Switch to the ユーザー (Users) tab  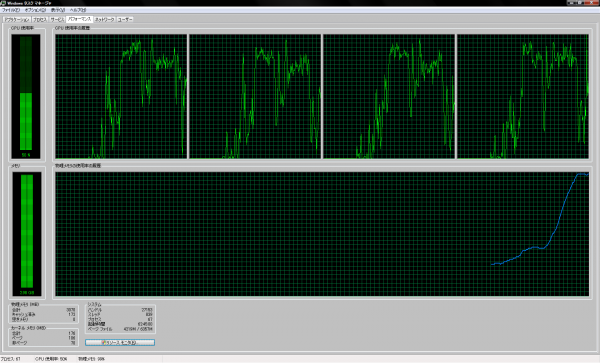[125, 19]
